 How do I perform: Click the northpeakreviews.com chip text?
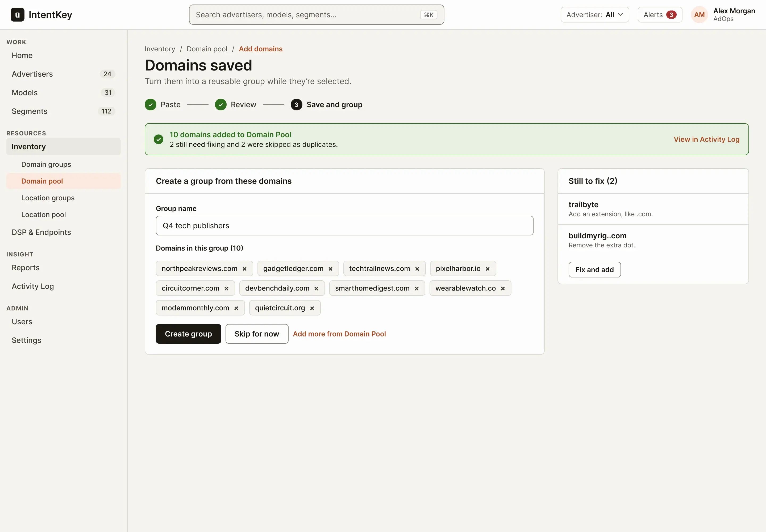coord(200,269)
